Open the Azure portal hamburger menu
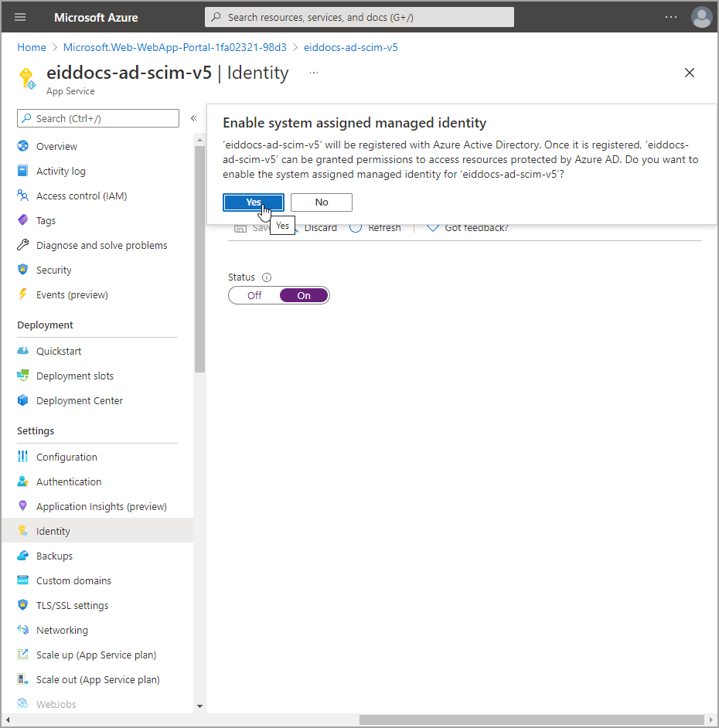 [20, 17]
